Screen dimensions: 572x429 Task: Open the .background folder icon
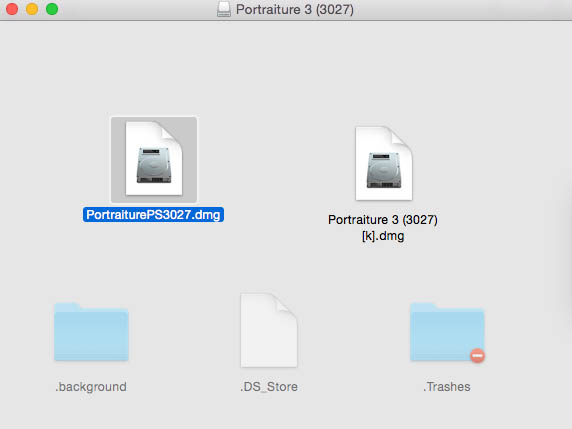[91, 332]
